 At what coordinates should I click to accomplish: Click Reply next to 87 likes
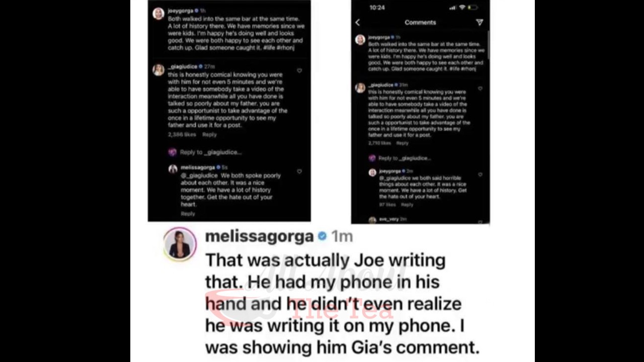407,205
